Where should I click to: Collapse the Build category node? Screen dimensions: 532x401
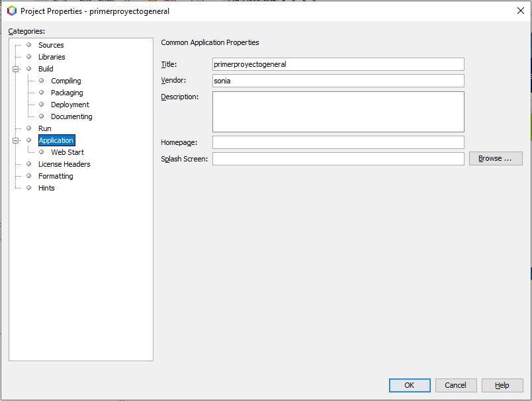coord(16,69)
